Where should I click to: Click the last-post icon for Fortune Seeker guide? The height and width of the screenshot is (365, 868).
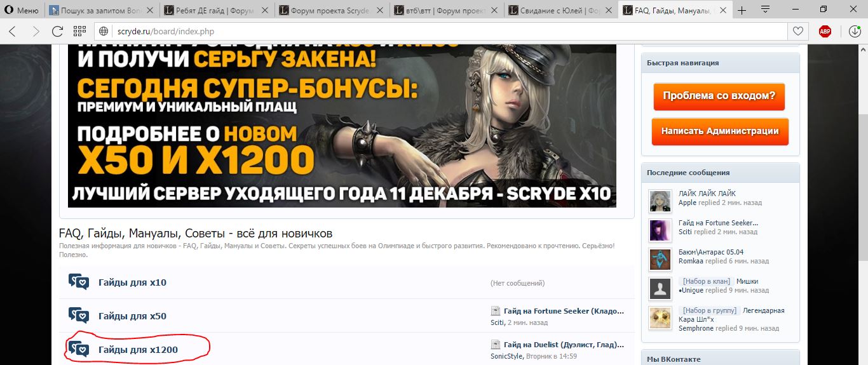(x=496, y=311)
